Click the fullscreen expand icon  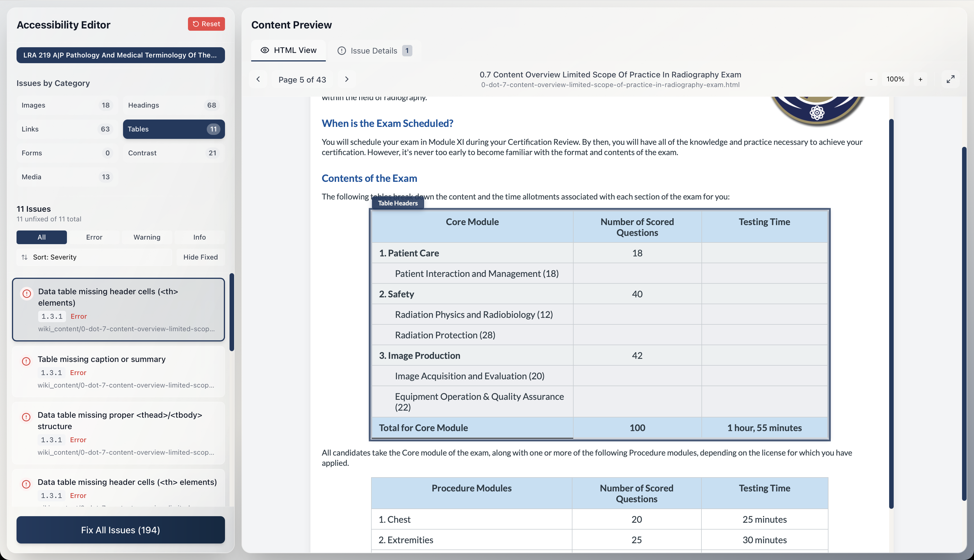tap(951, 79)
